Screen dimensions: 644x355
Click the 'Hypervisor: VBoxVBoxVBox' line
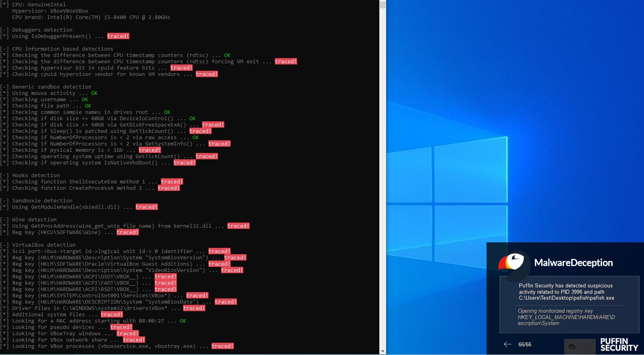50,11
